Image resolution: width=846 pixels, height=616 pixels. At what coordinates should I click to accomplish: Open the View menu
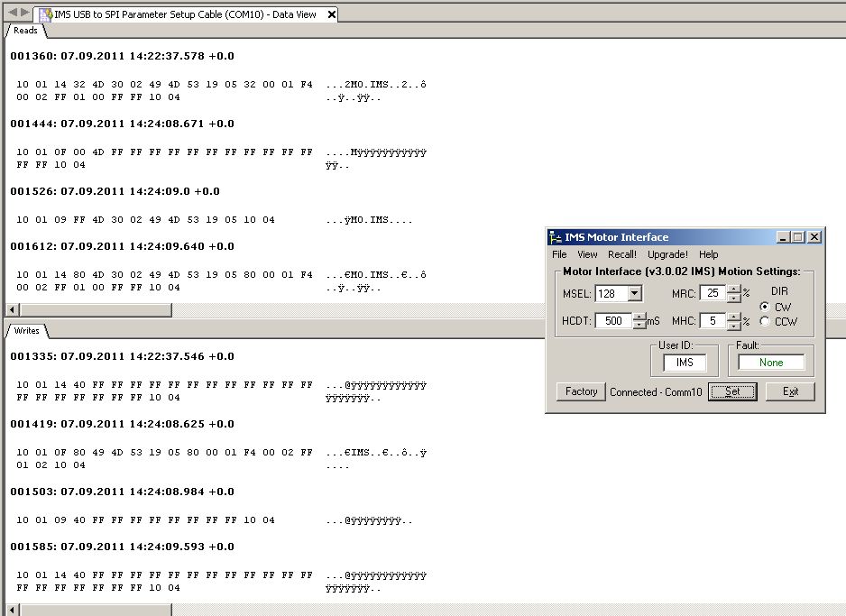coord(587,254)
